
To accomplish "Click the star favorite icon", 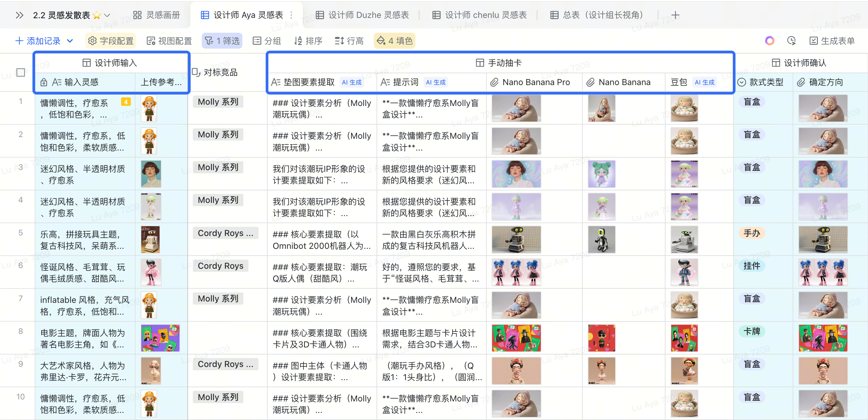I will click(97, 15).
